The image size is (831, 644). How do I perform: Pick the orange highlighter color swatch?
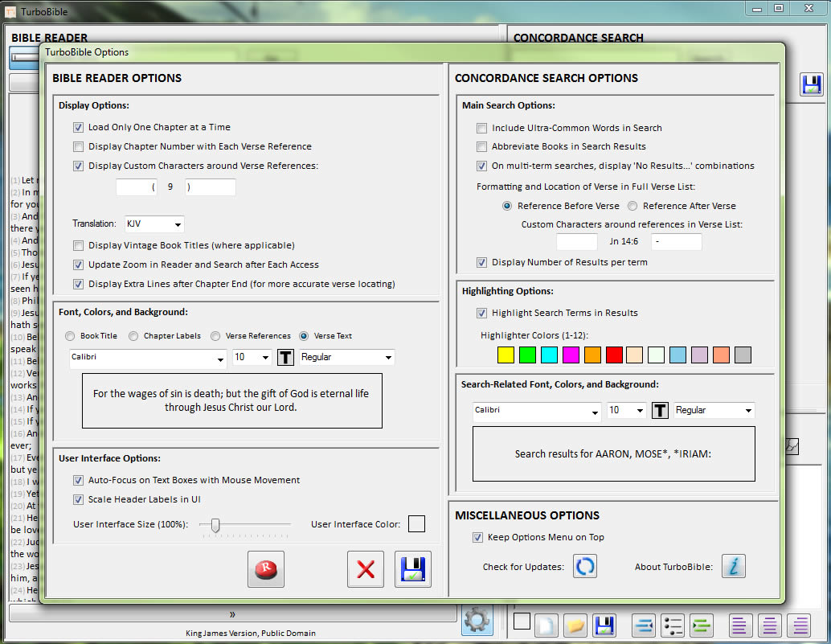point(592,355)
